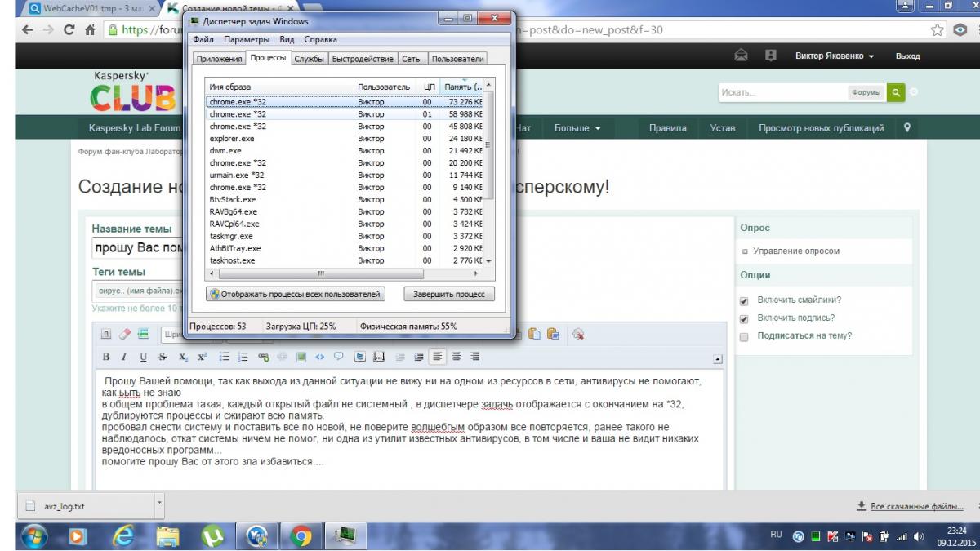
Task: Expand the 'Виктор Яковенко' user menu
Action: pos(835,56)
